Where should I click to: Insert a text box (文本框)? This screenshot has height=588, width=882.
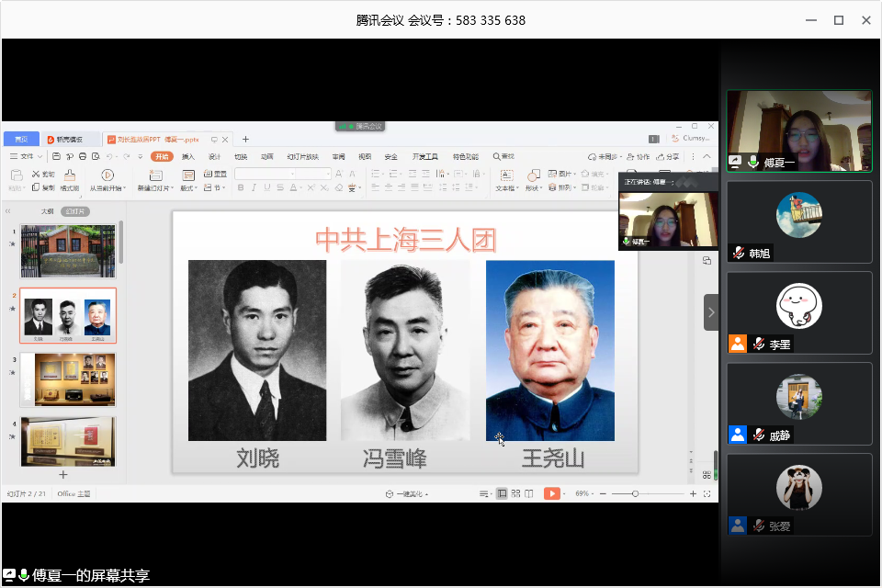coord(505,175)
